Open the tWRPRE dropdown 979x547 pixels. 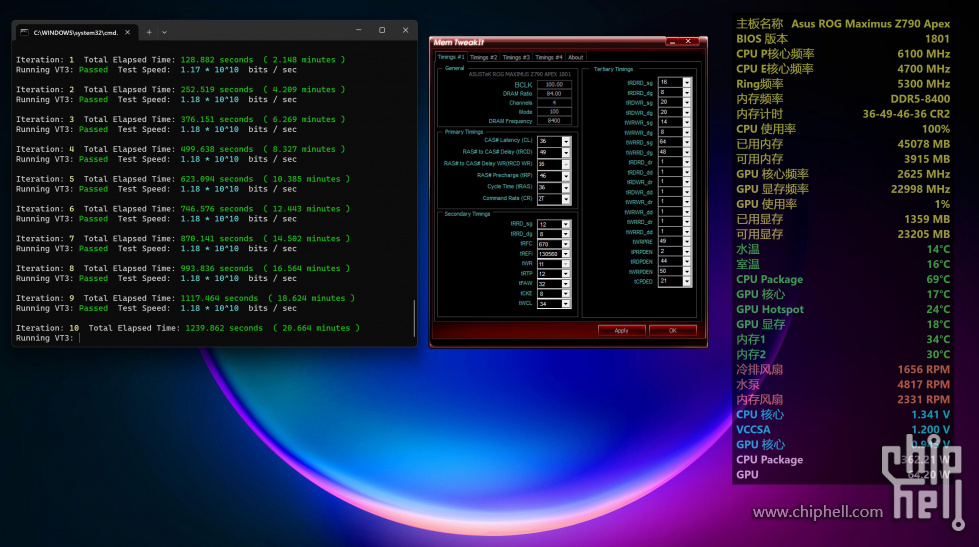[687, 242]
